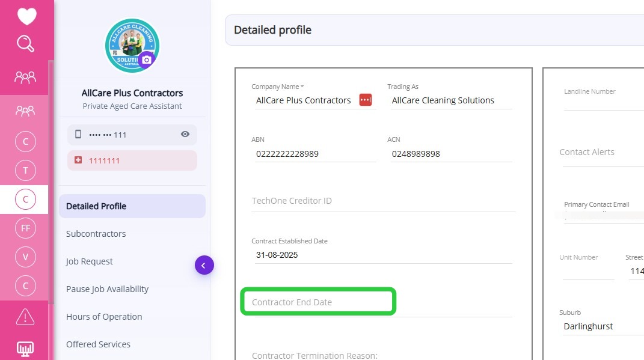Click the monitor chart icon in sidebar
Viewport: 644px width, 360px height.
[x=25, y=349]
